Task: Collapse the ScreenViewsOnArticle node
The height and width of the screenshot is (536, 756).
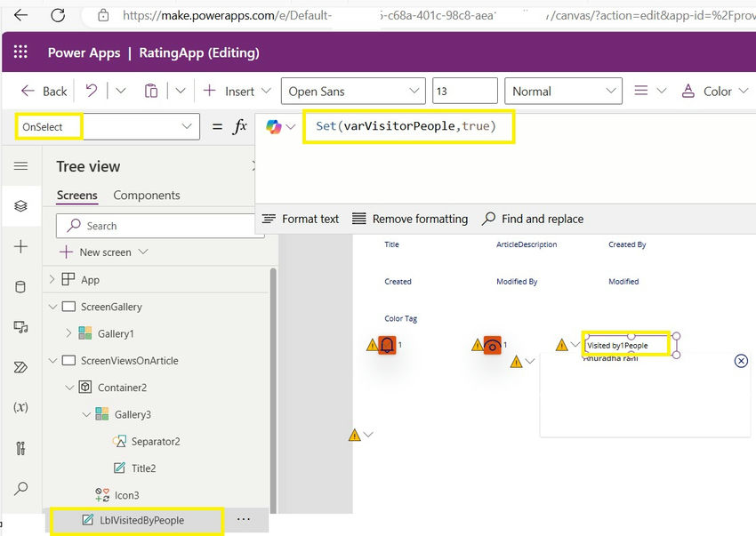Action: pyautogui.click(x=52, y=361)
